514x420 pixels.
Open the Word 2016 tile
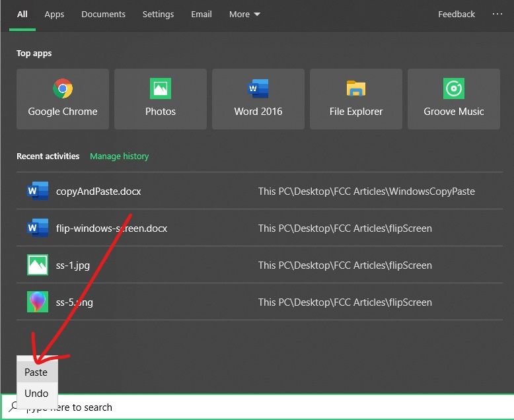[258, 98]
